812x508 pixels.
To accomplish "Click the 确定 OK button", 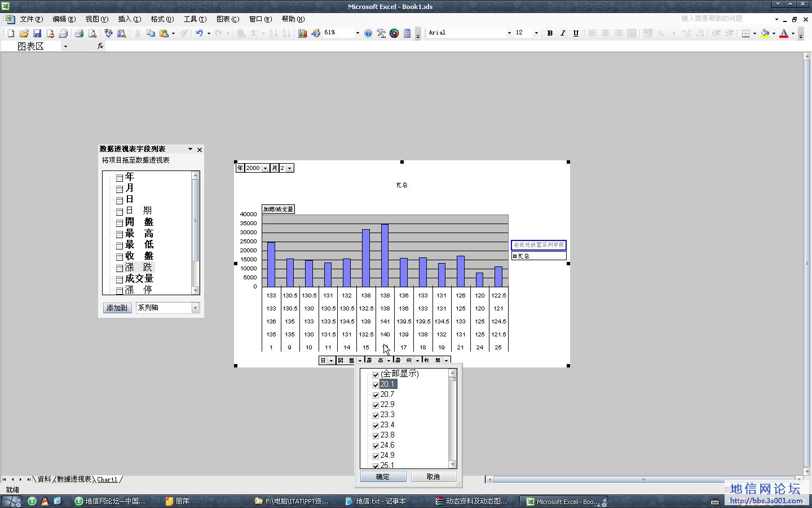I will pos(383,477).
